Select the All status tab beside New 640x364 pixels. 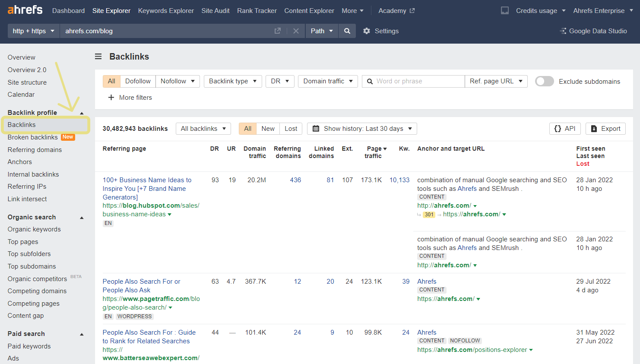click(x=247, y=129)
